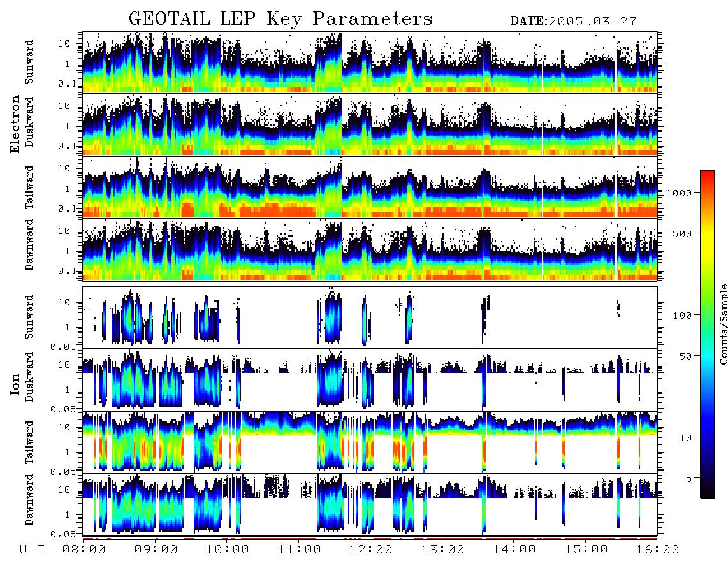The width and height of the screenshot is (728, 561).
Task: Click the '100' colorbar tick value
Action: click(x=683, y=316)
